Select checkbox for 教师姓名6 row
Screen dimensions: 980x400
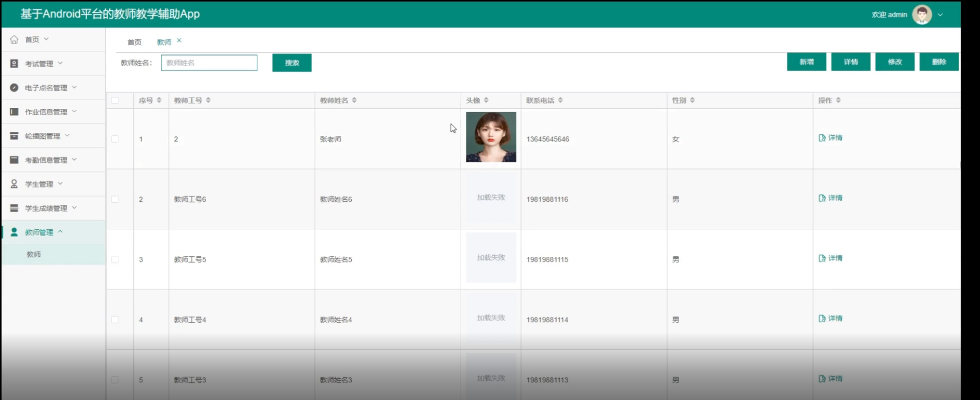115,199
